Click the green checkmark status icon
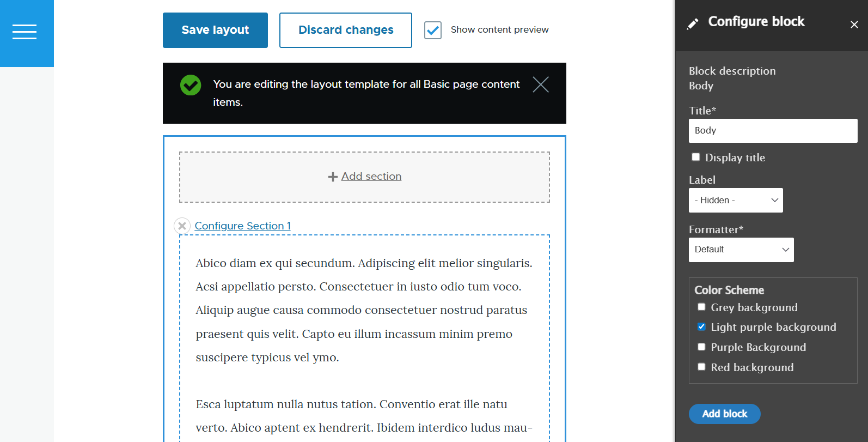The width and height of the screenshot is (868, 442). (x=191, y=85)
